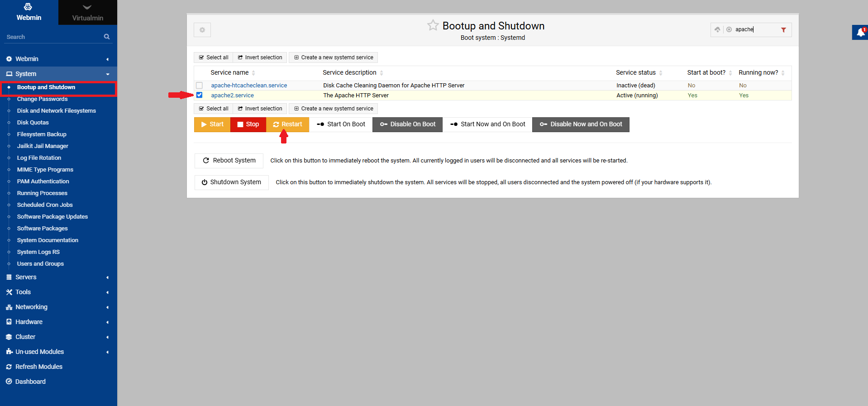868x406 pixels.
Task: Expand the Tools sidebar category
Action: click(x=58, y=292)
